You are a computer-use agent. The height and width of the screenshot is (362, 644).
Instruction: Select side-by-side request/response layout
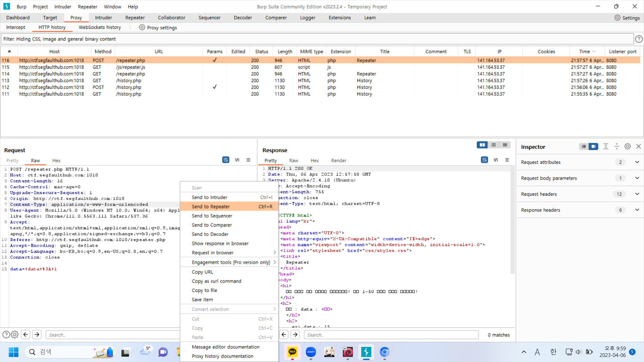click(x=482, y=145)
